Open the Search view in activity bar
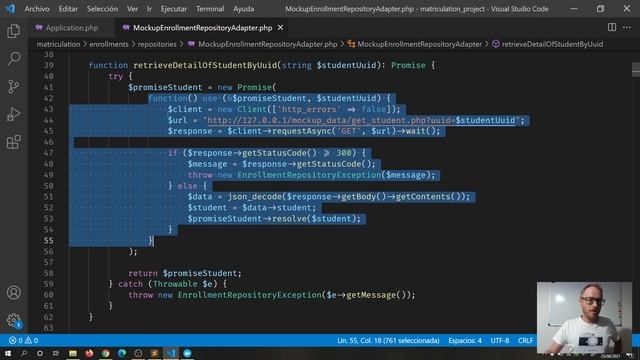640x360 pixels. tap(13, 59)
